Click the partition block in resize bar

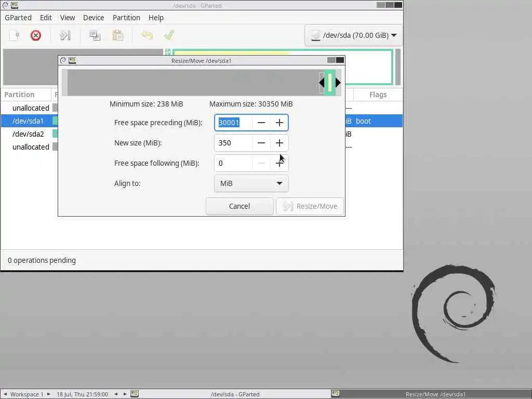pos(330,83)
